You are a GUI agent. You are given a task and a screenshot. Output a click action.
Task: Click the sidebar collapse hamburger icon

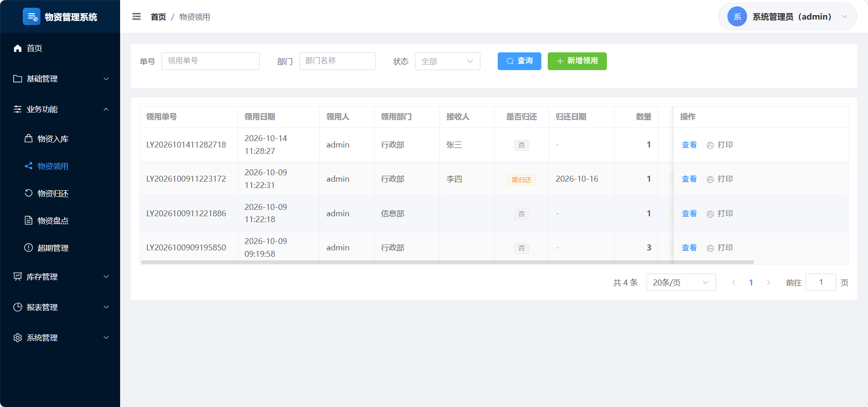click(136, 17)
